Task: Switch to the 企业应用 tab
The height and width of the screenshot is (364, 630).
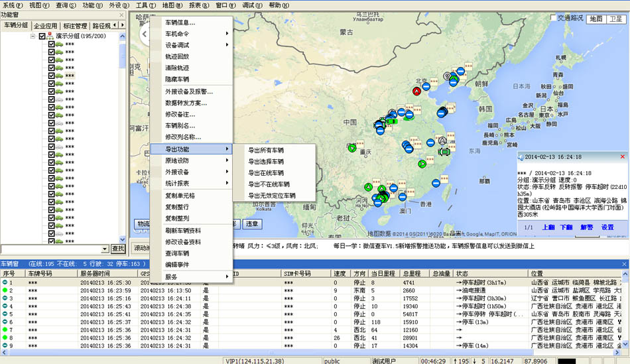Action: (x=46, y=26)
